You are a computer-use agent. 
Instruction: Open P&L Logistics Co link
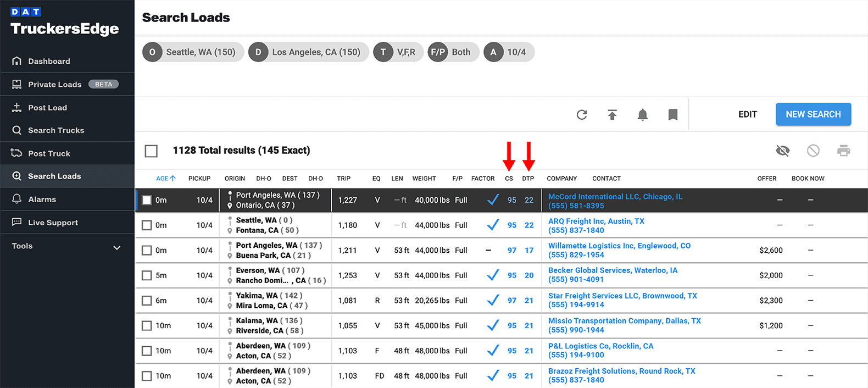coord(600,346)
